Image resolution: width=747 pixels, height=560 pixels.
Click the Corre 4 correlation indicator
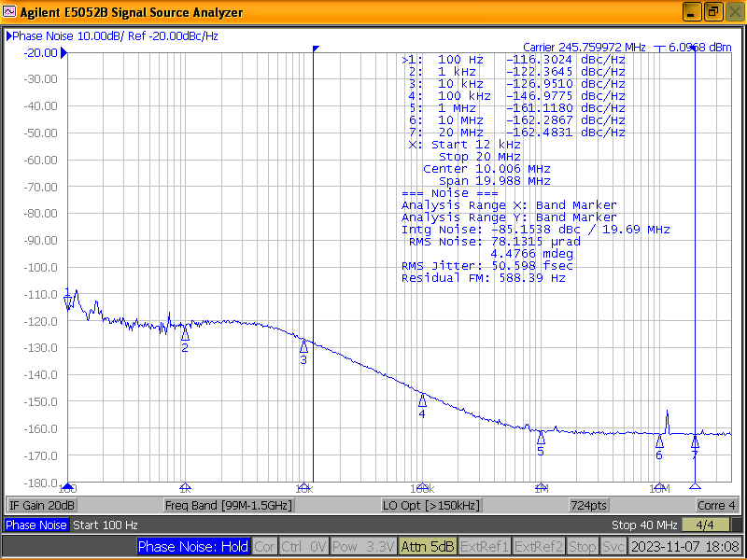[x=716, y=504]
